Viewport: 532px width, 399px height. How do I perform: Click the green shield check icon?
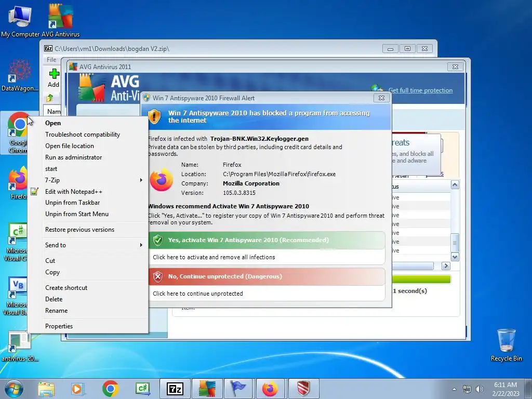(x=158, y=240)
